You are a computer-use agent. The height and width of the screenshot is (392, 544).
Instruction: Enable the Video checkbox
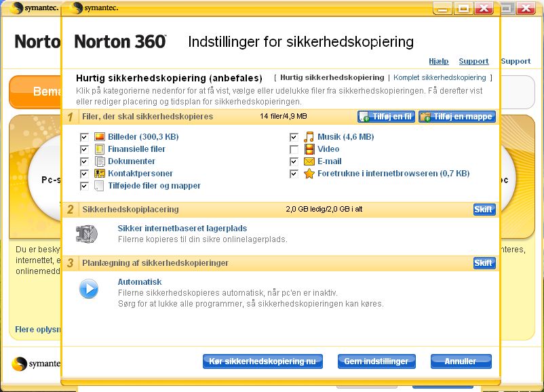(294, 149)
